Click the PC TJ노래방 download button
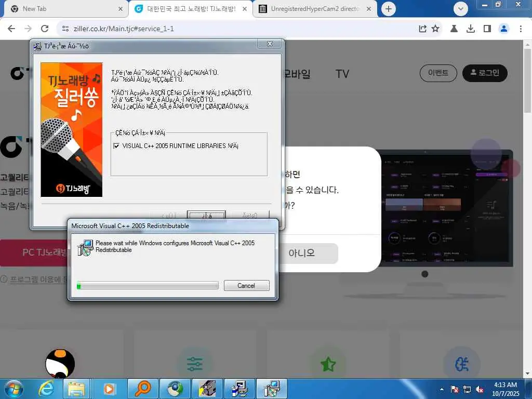 [34, 252]
